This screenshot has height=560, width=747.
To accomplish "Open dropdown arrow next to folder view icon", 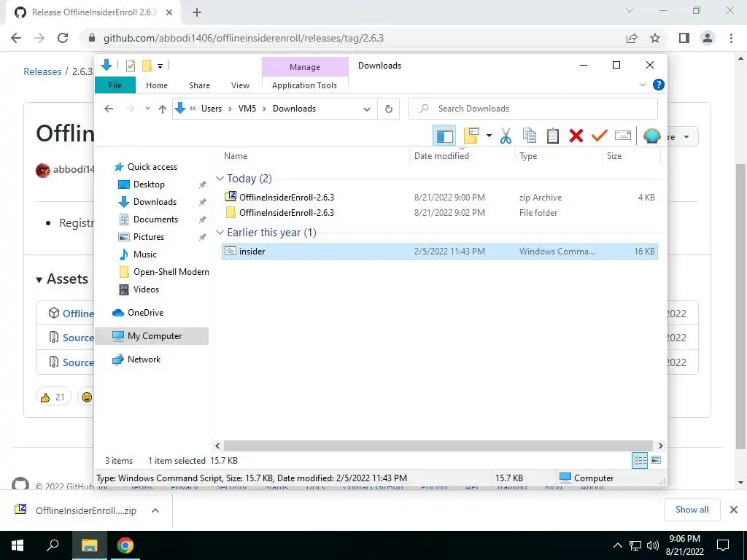I will click(x=489, y=136).
